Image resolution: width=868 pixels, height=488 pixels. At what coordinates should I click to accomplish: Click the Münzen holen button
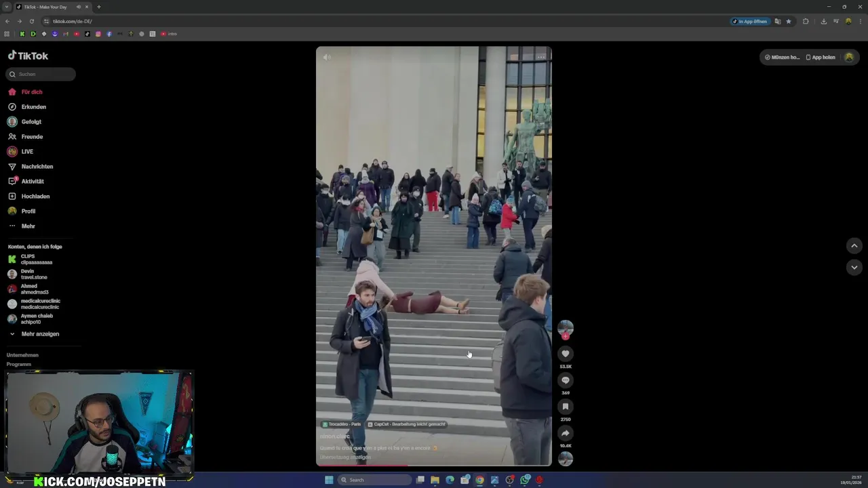pyautogui.click(x=782, y=57)
